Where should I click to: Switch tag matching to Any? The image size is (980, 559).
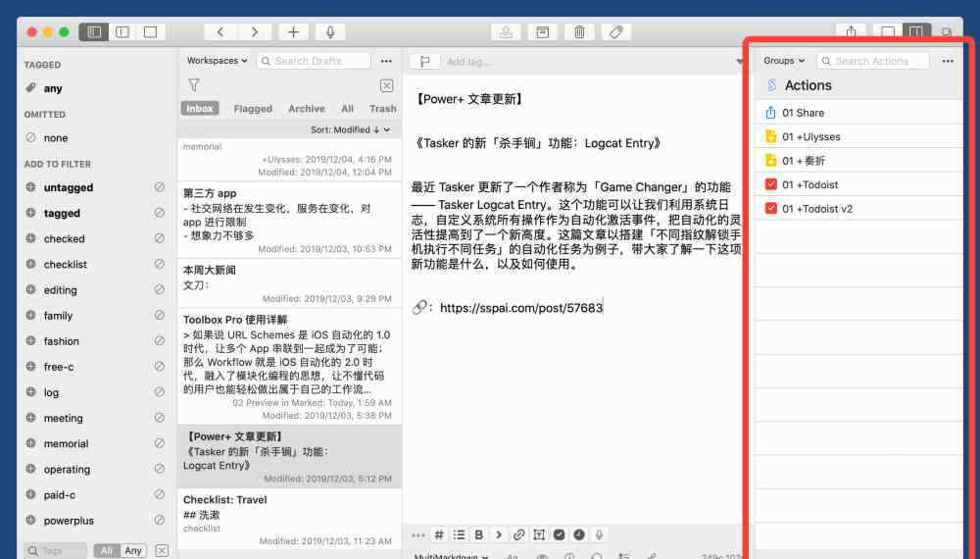(x=132, y=550)
